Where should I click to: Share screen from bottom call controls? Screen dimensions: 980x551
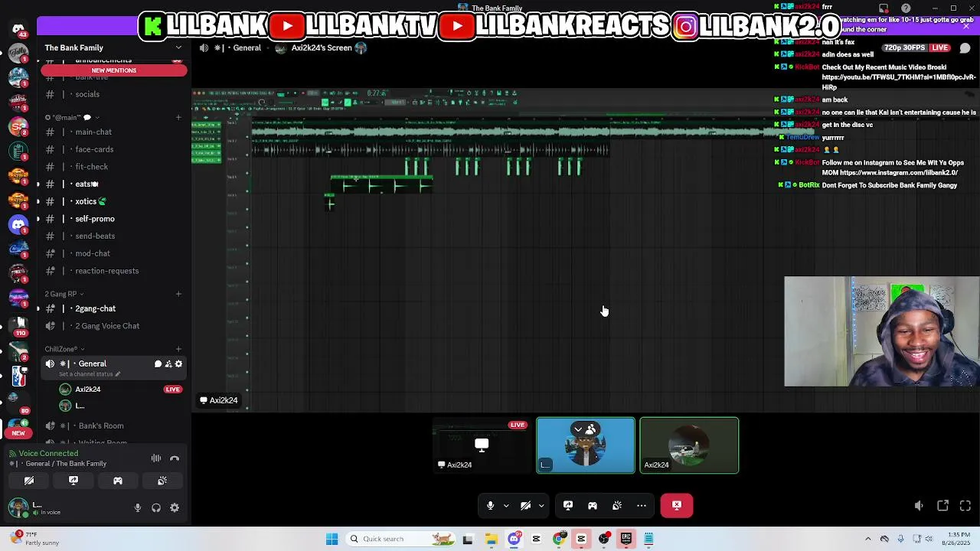click(x=568, y=505)
